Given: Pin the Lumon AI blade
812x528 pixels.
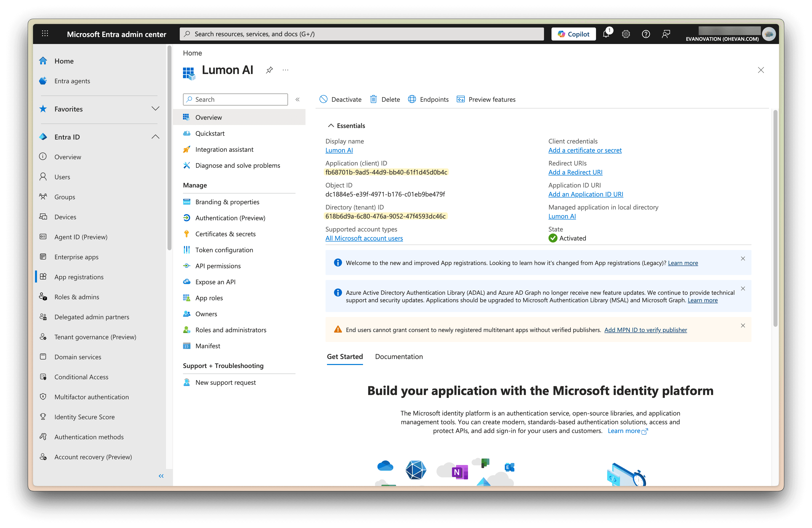Looking at the screenshot, I should (269, 70).
